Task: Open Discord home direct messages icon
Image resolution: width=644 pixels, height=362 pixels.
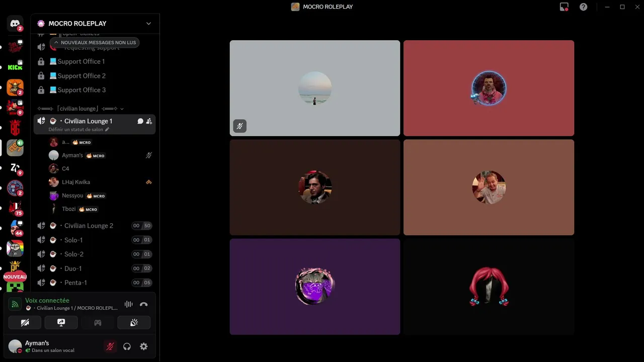Action: pyautogui.click(x=15, y=24)
